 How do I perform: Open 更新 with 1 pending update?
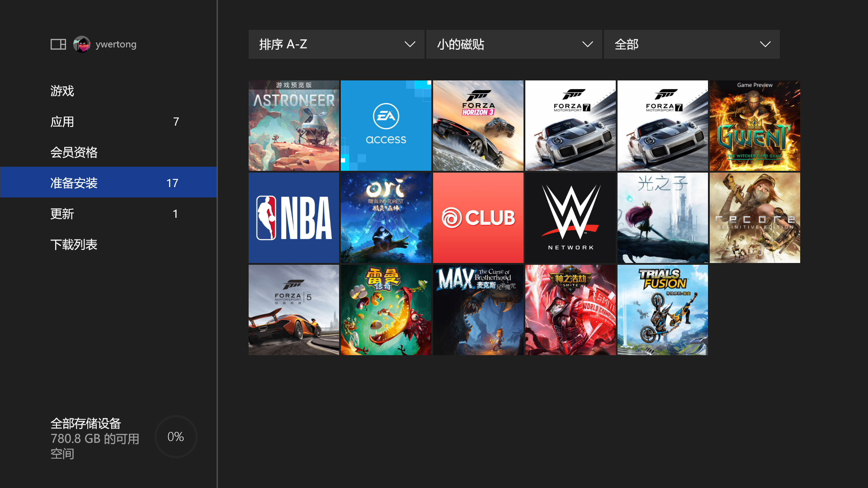pos(62,213)
